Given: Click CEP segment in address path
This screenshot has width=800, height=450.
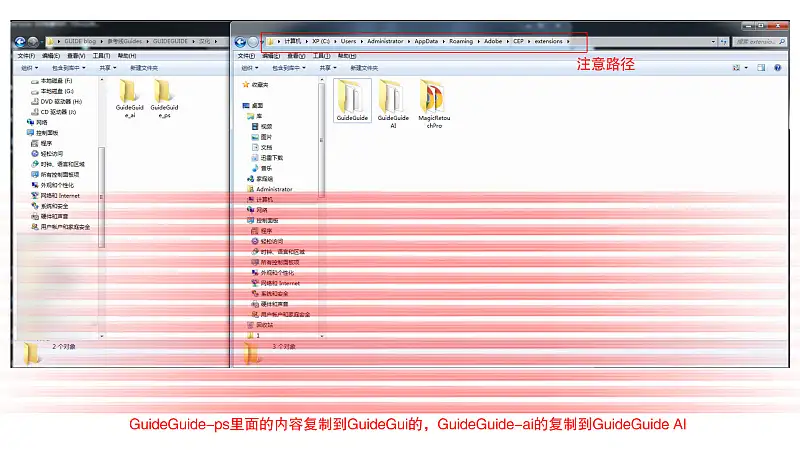Looking at the screenshot, I should click(518, 41).
